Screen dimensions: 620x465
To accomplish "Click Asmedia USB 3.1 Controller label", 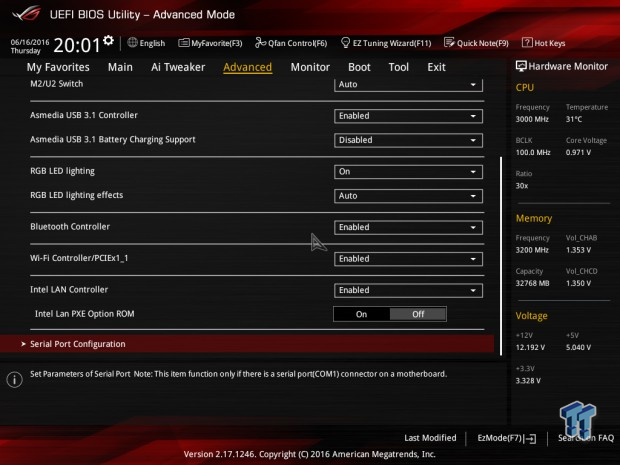I will tap(84, 115).
